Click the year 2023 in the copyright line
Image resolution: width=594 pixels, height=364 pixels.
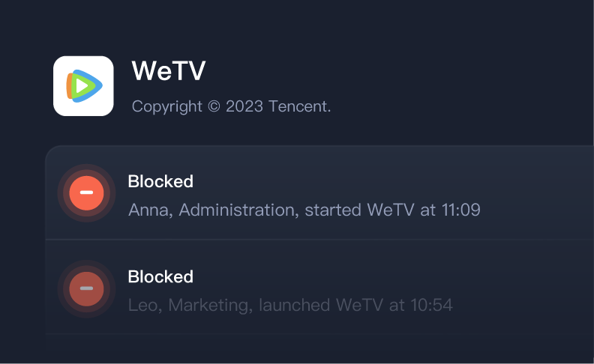pyautogui.click(x=244, y=106)
